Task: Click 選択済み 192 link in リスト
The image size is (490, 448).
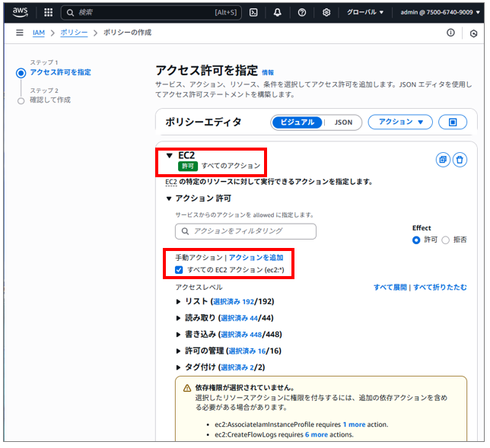Action: point(233,301)
